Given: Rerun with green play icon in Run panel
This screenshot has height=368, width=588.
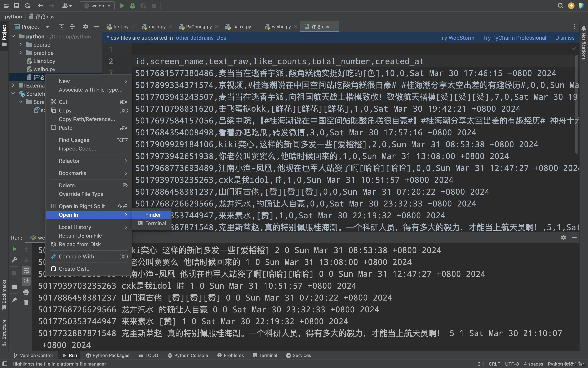Looking at the screenshot, I should pyautogui.click(x=14, y=249).
